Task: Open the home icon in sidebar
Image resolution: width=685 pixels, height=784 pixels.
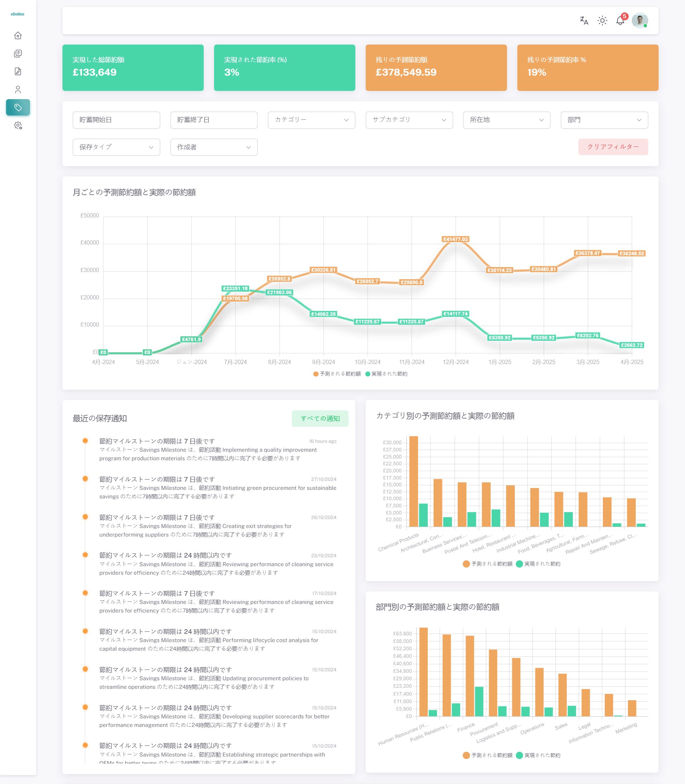Action: [18, 36]
